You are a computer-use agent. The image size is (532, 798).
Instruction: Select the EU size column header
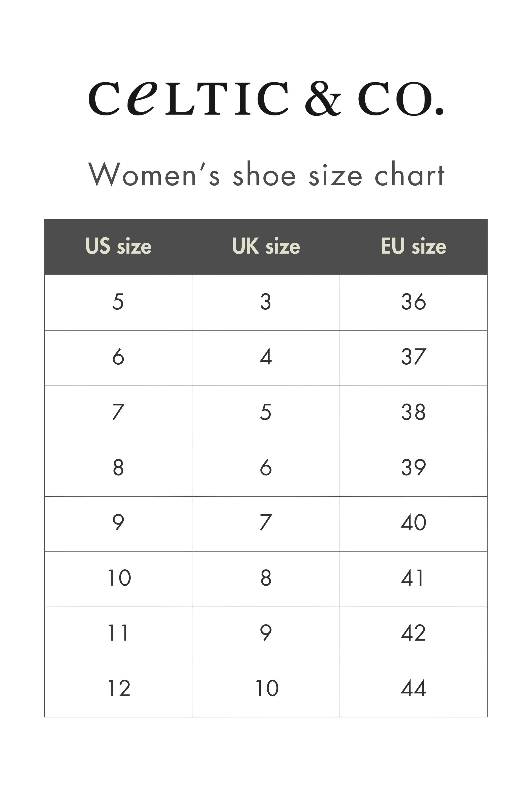(x=413, y=246)
